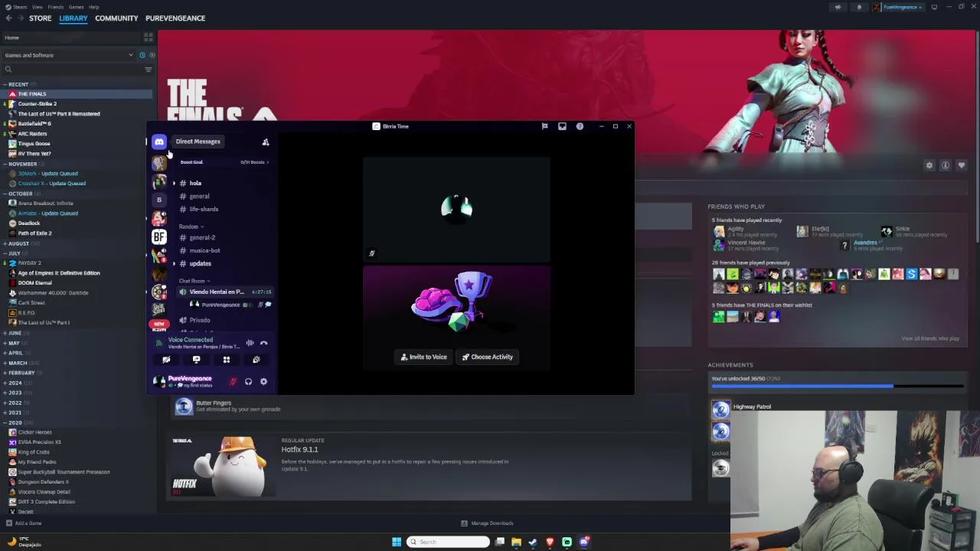Select Counter-Strike 2 in Steam library
Image resolution: width=980 pixels, height=551 pixels.
(x=37, y=104)
